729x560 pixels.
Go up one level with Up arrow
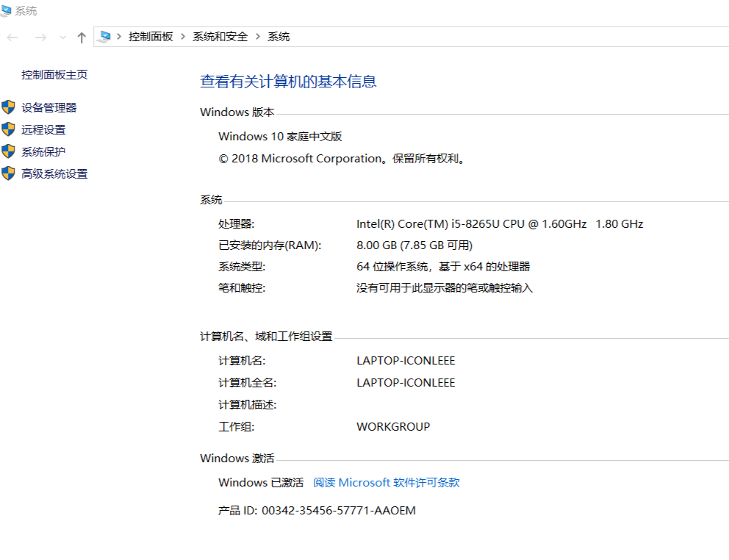click(82, 37)
